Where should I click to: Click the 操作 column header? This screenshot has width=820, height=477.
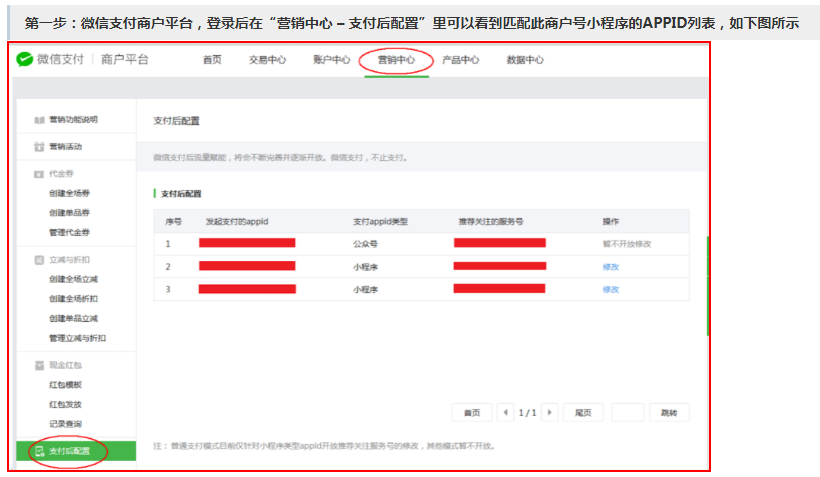pos(610,222)
